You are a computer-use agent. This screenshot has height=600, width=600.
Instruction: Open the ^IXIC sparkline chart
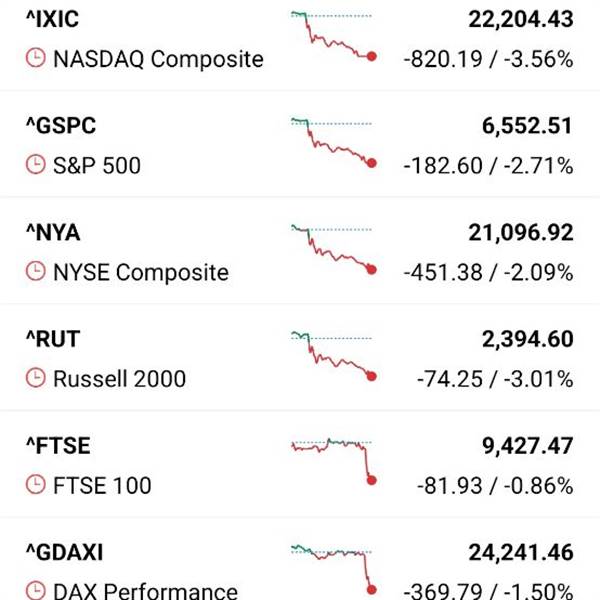333,36
